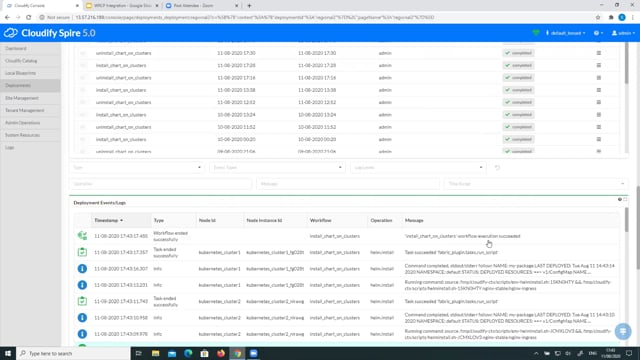
Task: Open menu for uninstall_chart_on_clusters 11-08-2020 17:30 execution
Action: click(x=599, y=53)
